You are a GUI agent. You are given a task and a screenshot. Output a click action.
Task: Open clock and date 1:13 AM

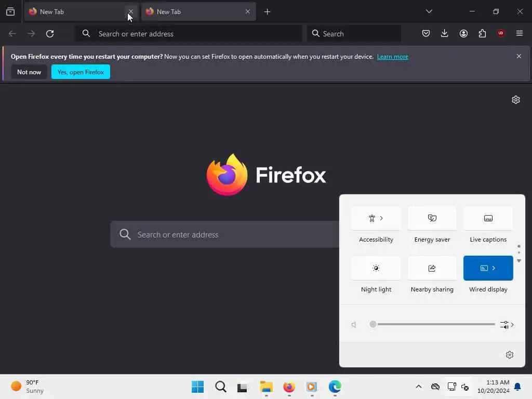pyautogui.click(x=494, y=387)
